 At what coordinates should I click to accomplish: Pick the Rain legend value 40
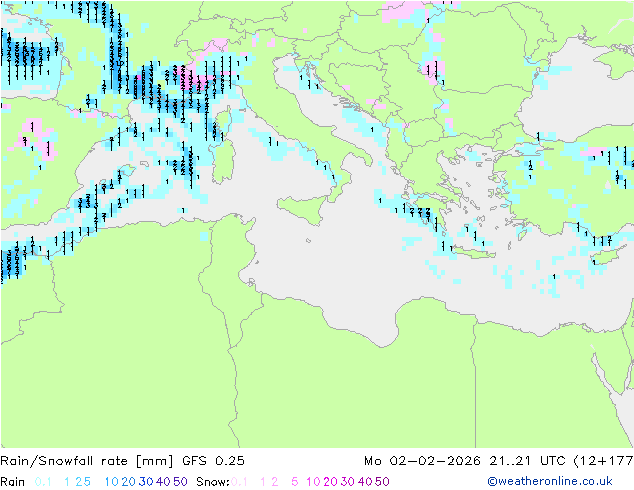[163, 482]
